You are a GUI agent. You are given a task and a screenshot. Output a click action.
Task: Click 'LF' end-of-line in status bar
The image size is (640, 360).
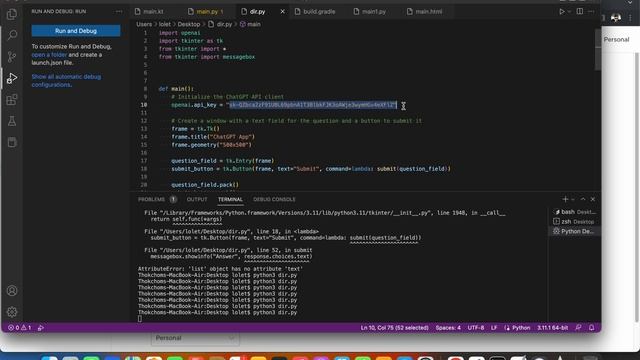click(494, 327)
